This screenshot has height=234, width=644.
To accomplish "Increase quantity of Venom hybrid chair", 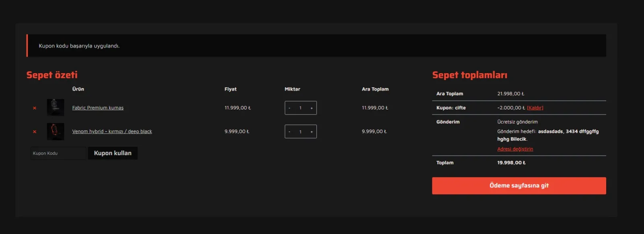I will 312,132.
